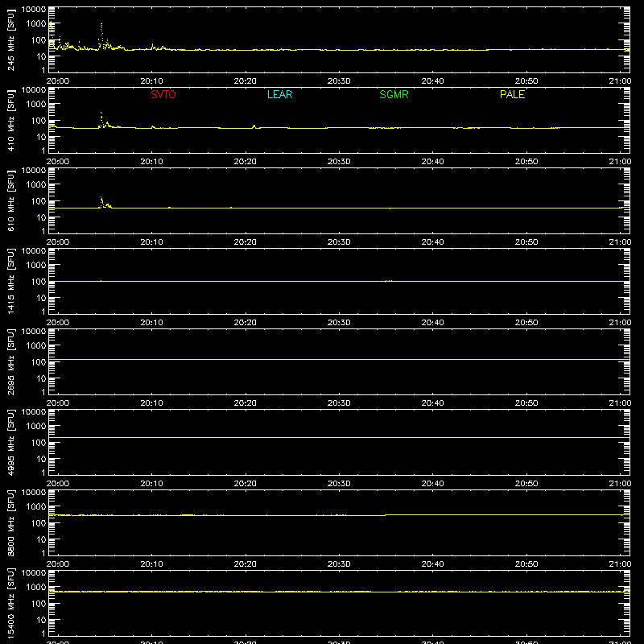644x644 pixels.
Task: Select the 610 MHz [SFU] axis title
Action: (10, 200)
